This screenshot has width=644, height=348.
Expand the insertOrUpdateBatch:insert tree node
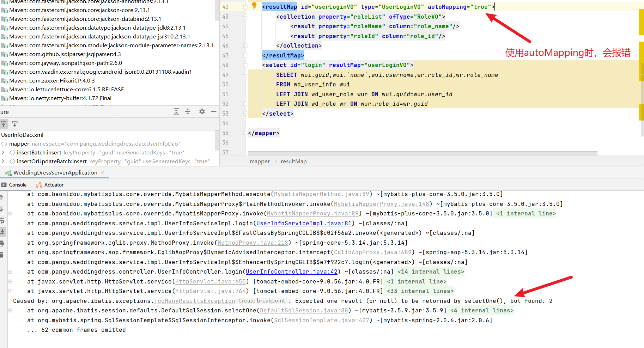point(3,161)
